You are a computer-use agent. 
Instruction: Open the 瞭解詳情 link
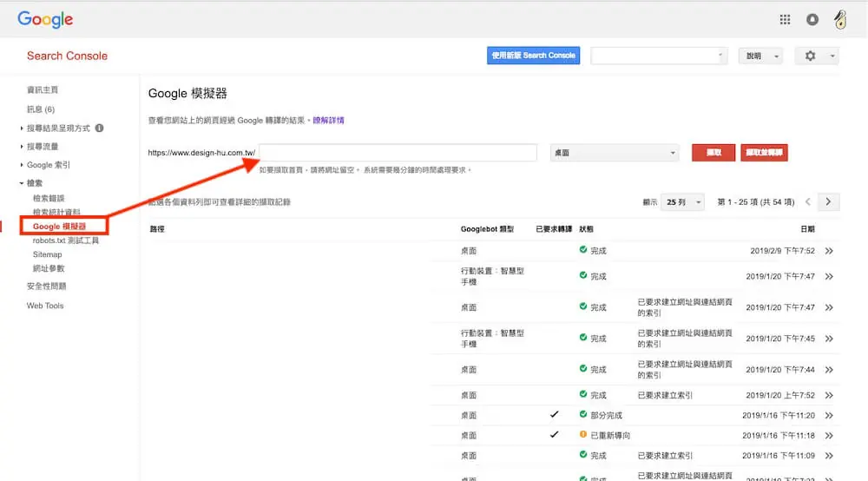pyautogui.click(x=328, y=120)
